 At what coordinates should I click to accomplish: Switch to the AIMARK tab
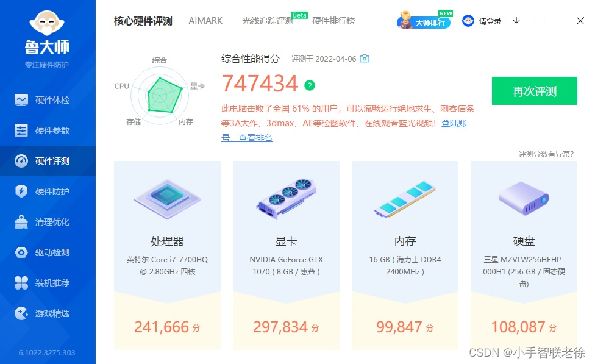tap(205, 21)
